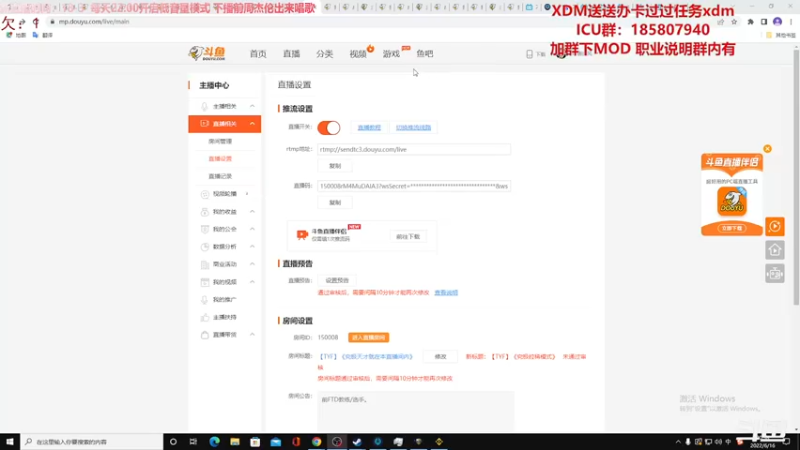
Task: Open Microsoft Edge from the taskbar
Action: click(214, 441)
